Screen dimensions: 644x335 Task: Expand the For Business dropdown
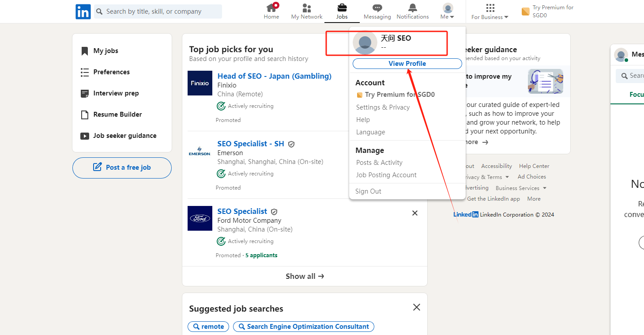click(490, 12)
